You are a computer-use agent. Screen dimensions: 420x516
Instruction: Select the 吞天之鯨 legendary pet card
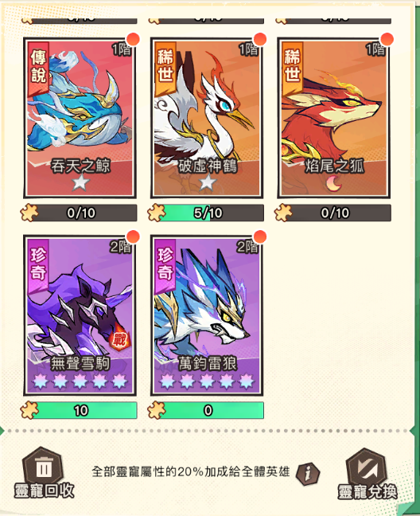coord(80,118)
